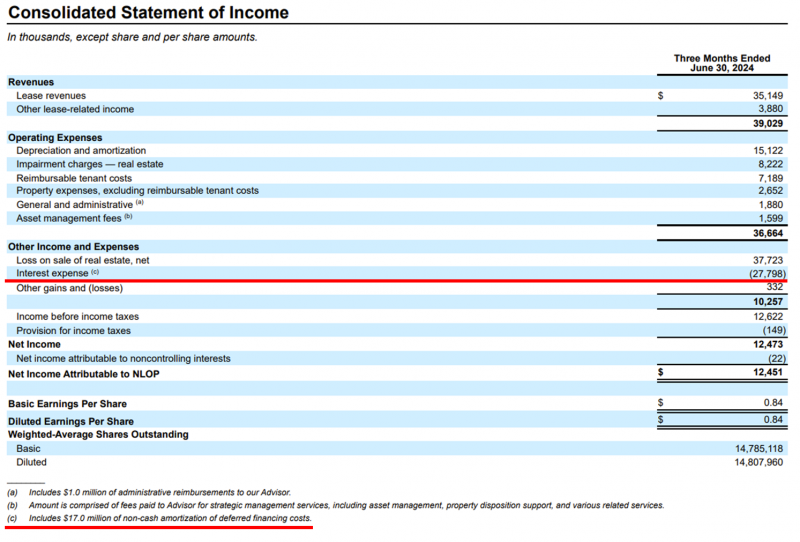Click the Net Income Attributable to NLOP label
800x542 pixels.
tap(83, 373)
